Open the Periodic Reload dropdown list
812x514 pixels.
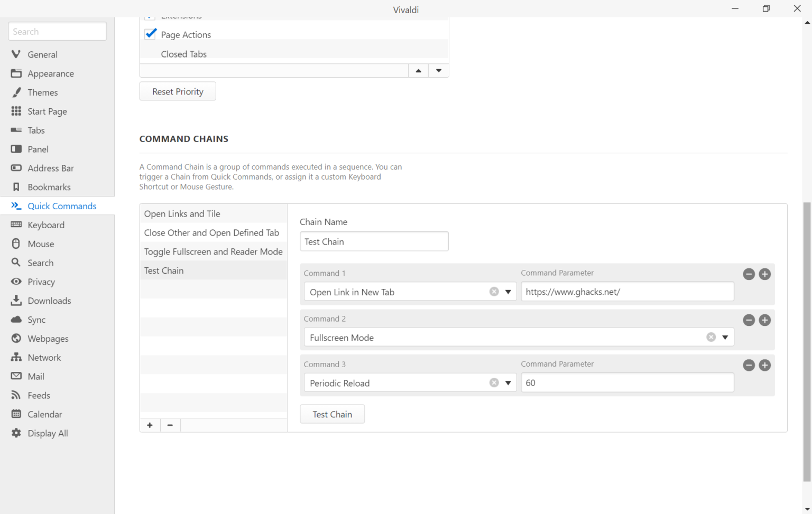(x=508, y=382)
